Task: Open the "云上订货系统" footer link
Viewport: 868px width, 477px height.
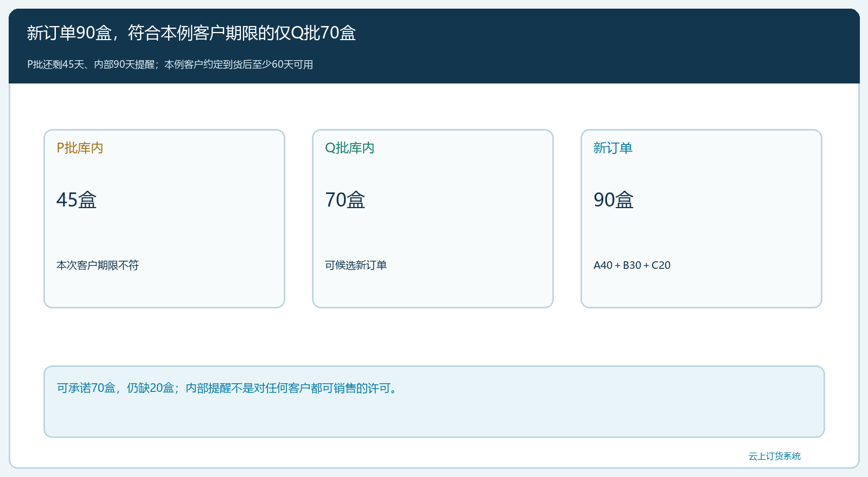Action: pos(775,456)
